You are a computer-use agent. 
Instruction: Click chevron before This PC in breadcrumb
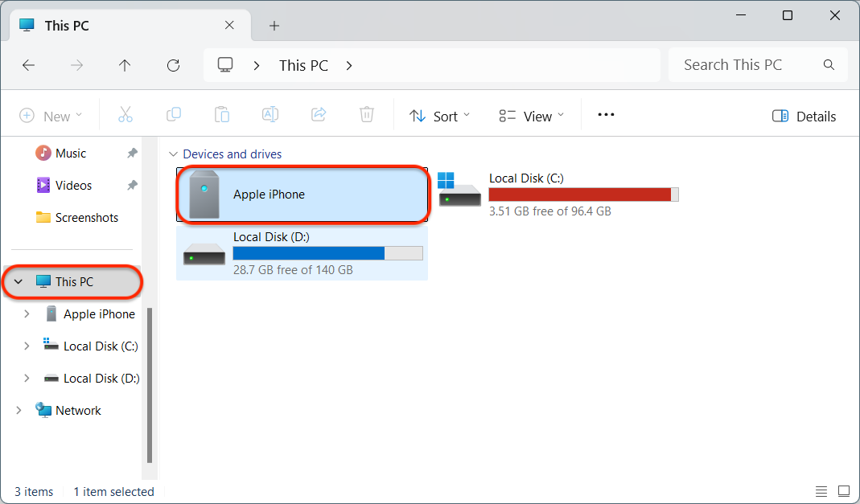[256, 66]
